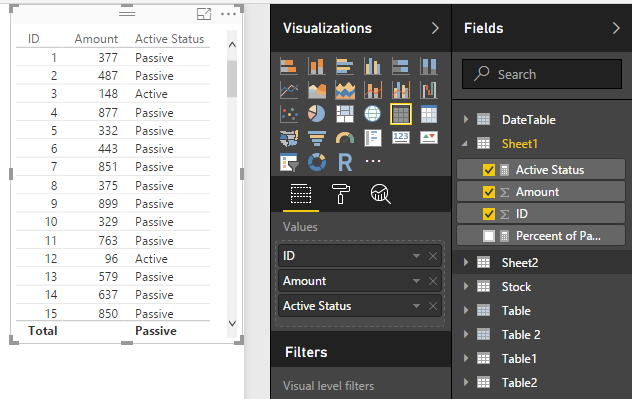Collapse the Sheet1 table

465,143
